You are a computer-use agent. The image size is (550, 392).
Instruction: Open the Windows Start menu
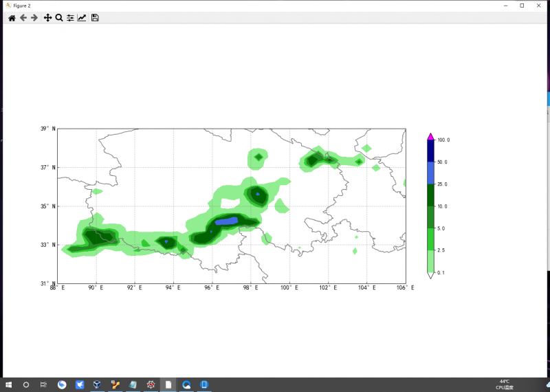pos(9,384)
